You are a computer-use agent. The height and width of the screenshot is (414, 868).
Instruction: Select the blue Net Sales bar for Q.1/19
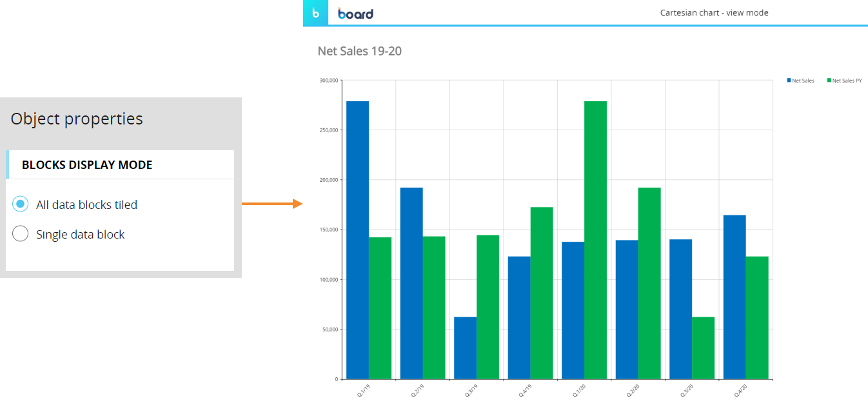(357, 239)
